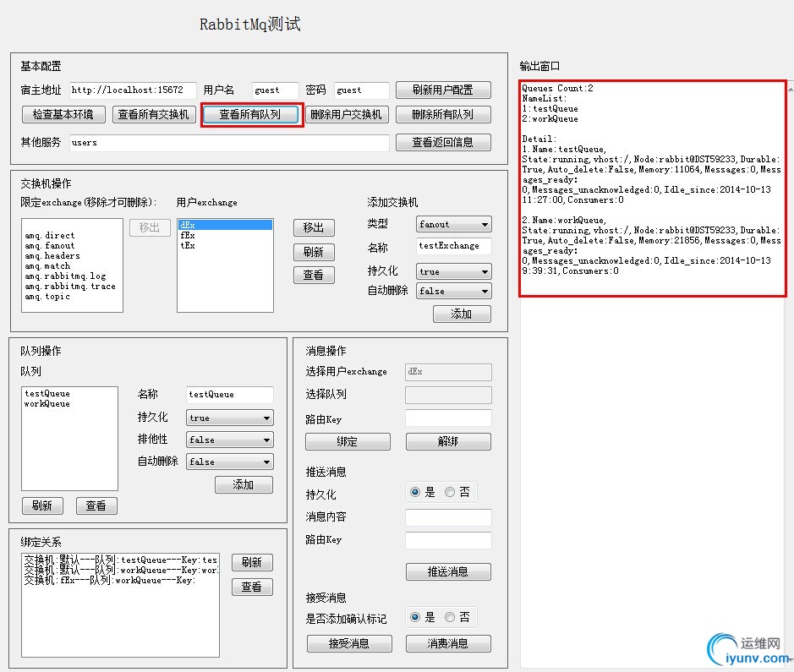Click the 绑定 button
794x672 pixels.
pyautogui.click(x=348, y=441)
